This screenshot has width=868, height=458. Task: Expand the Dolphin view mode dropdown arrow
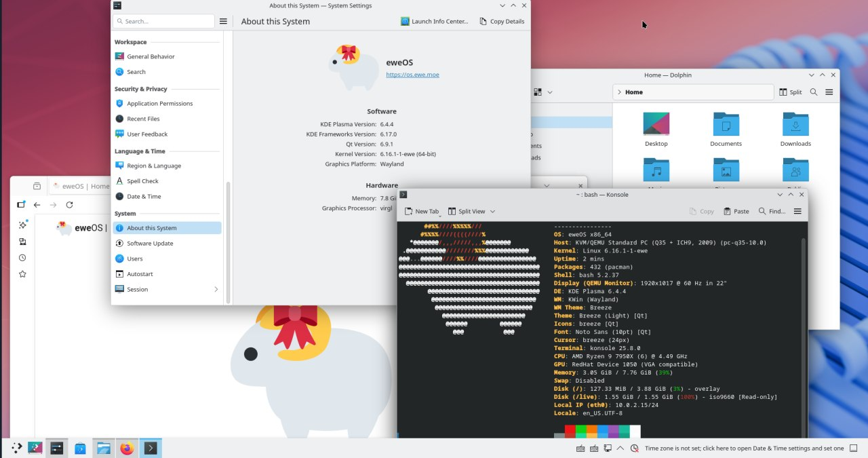point(550,92)
